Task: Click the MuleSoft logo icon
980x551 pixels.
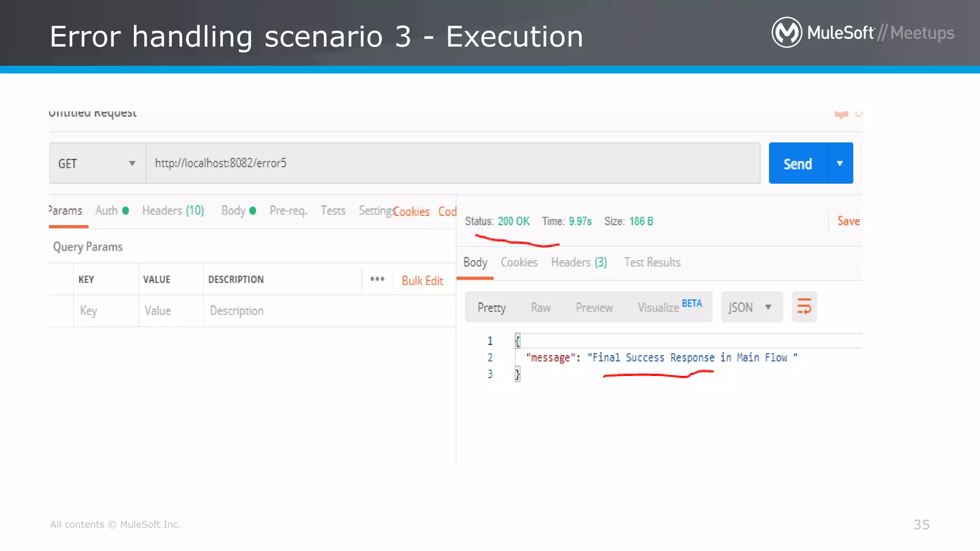Action: point(787,32)
